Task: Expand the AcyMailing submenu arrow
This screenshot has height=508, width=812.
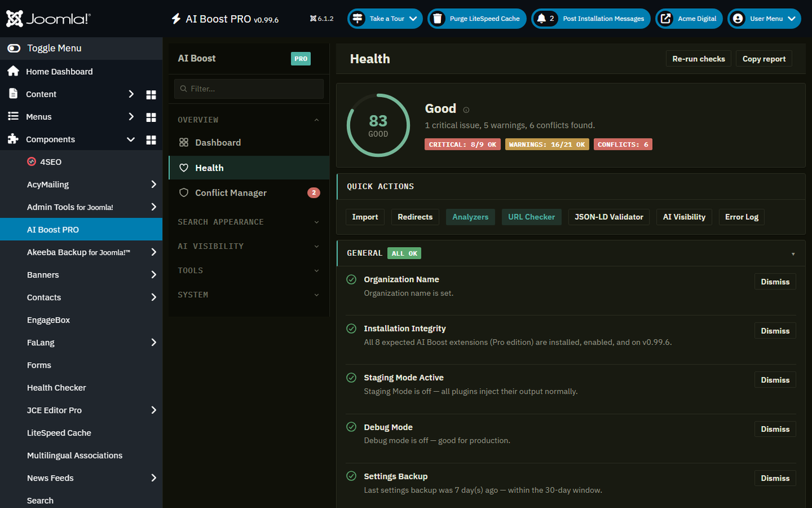Action: [154, 185]
